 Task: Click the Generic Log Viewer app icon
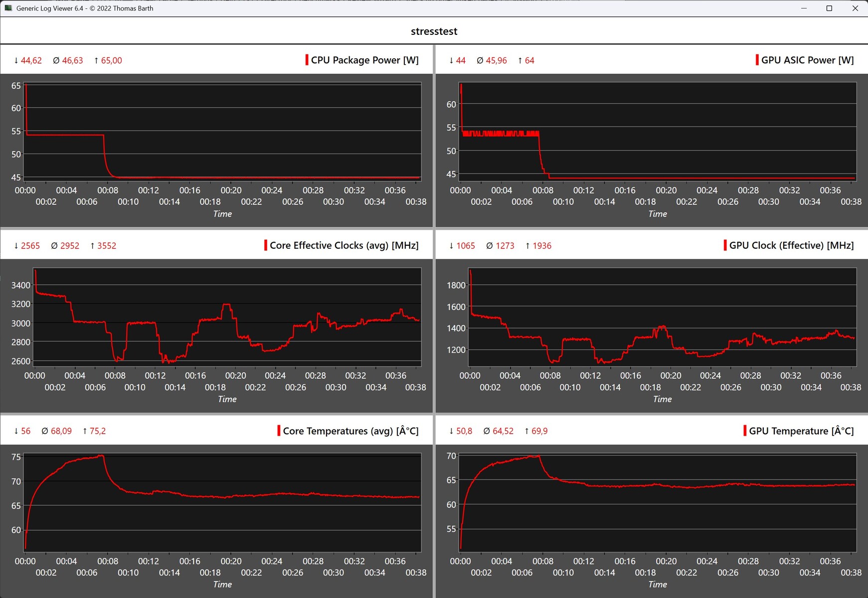8,8
